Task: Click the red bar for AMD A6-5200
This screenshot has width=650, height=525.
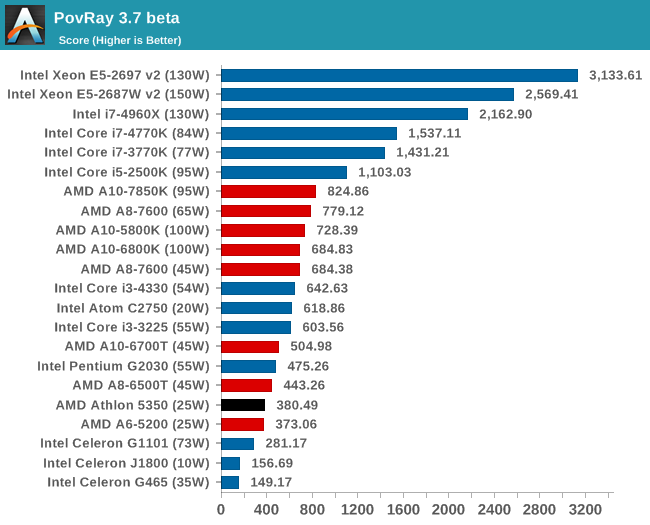Action: [x=243, y=425]
